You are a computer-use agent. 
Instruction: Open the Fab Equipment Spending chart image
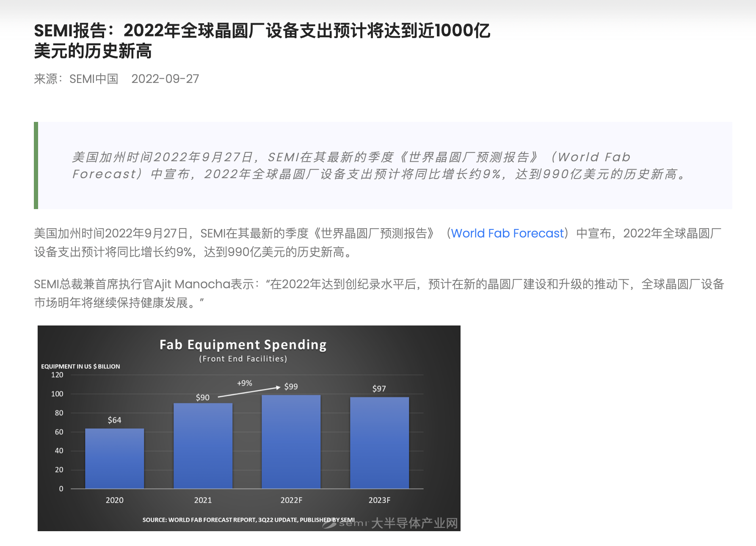(x=249, y=428)
